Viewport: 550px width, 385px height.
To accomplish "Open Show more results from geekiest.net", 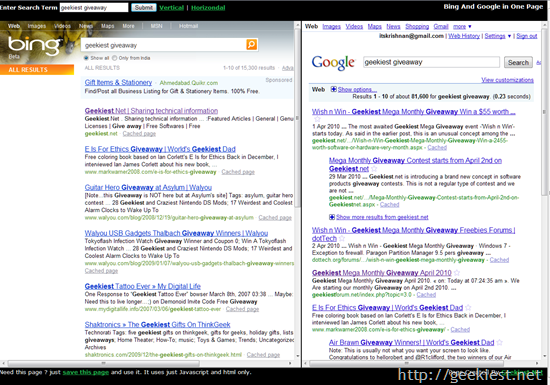I will click(x=382, y=217).
